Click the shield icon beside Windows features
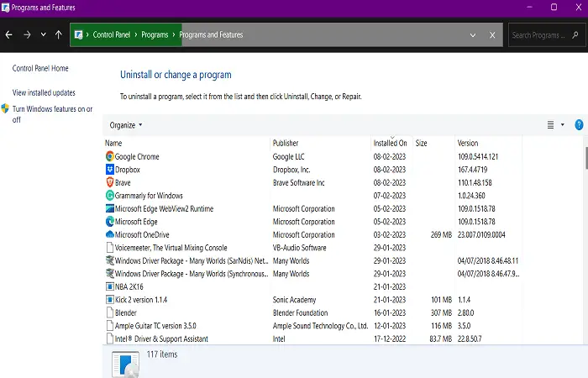588x378 pixels. [5, 108]
